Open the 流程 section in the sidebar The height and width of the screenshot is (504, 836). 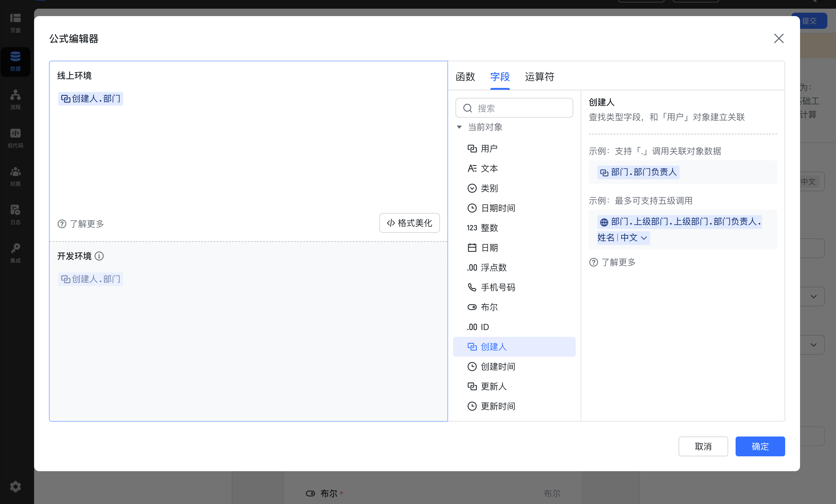coord(15,100)
